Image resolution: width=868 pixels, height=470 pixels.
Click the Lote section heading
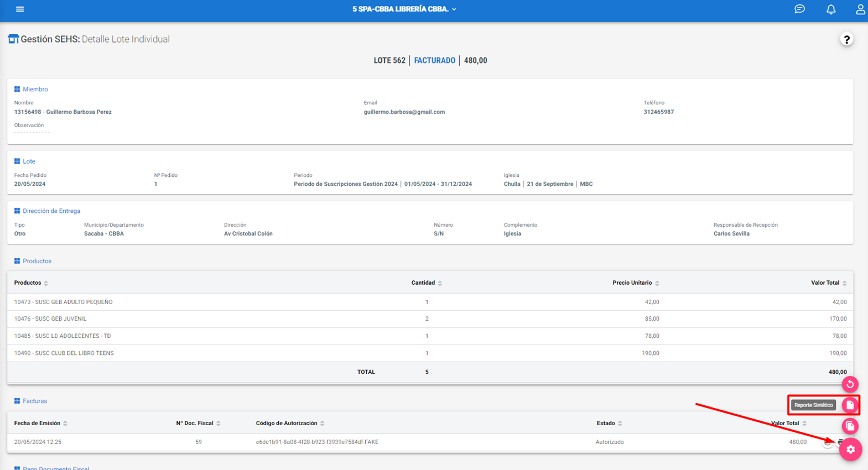(x=29, y=161)
